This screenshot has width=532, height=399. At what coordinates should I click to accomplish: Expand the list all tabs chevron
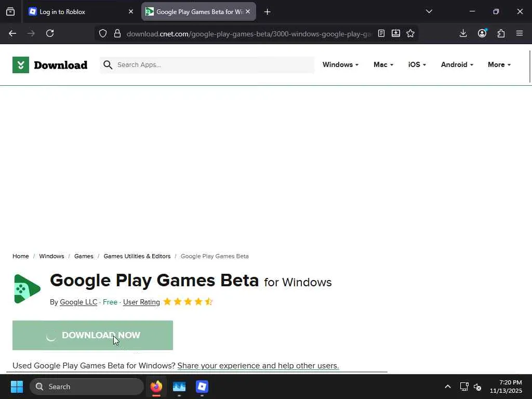pos(429,11)
